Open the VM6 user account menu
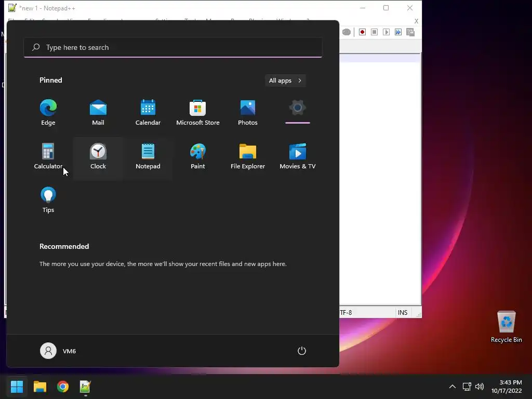 [58, 351]
